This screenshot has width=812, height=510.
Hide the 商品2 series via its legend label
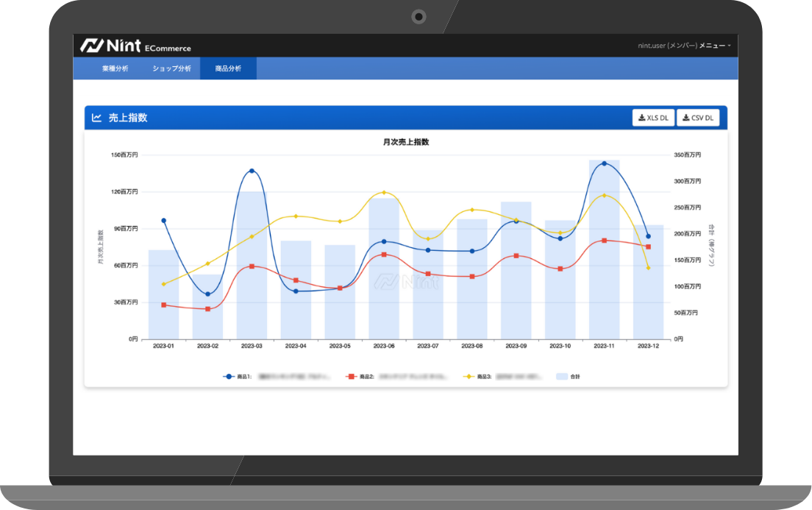367,376
